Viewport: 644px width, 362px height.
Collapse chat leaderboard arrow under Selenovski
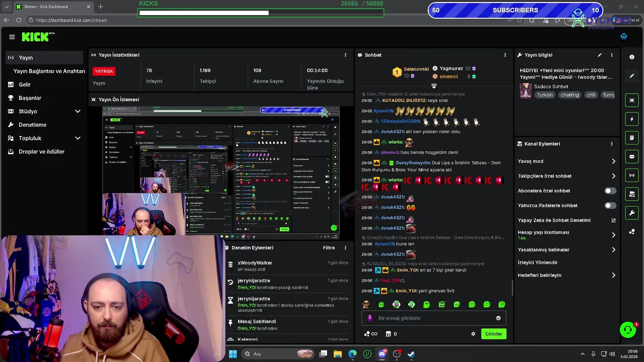pyautogui.click(x=434, y=86)
